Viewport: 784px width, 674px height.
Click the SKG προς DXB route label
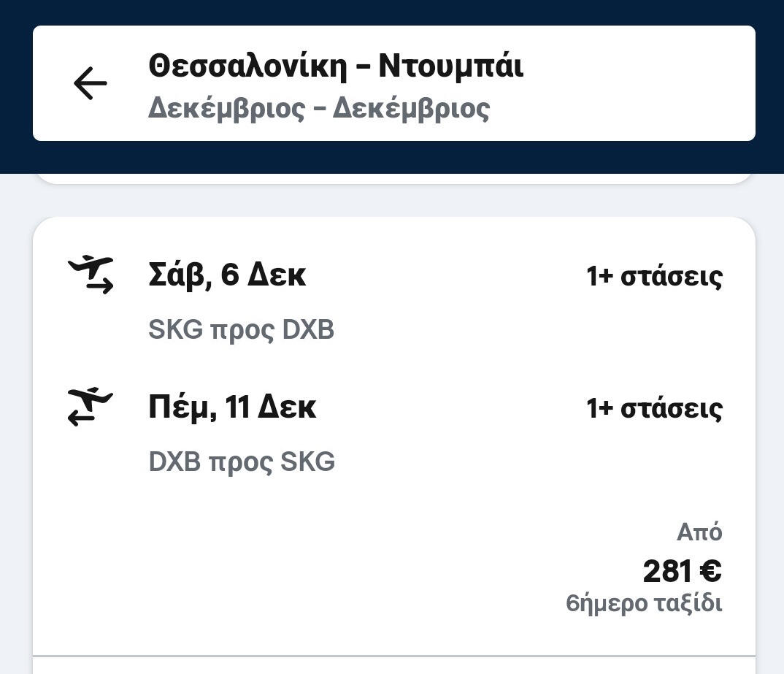click(241, 330)
